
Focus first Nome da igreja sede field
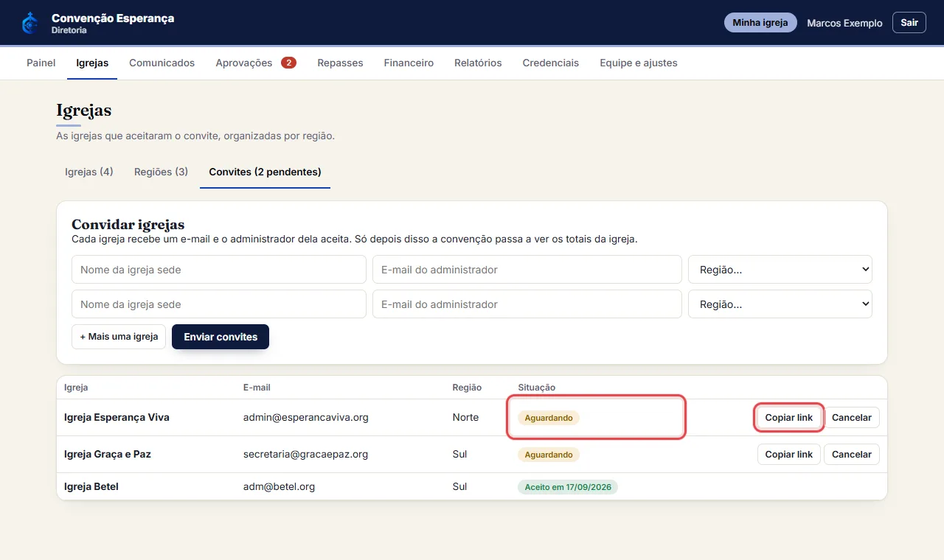(219, 270)
